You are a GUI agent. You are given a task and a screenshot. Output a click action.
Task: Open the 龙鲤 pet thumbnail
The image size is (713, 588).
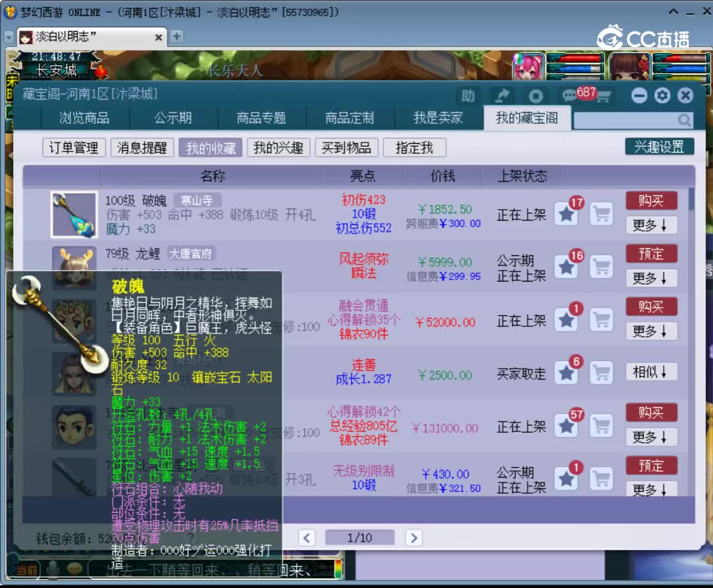pyautogui.click(x=74, y=268)
